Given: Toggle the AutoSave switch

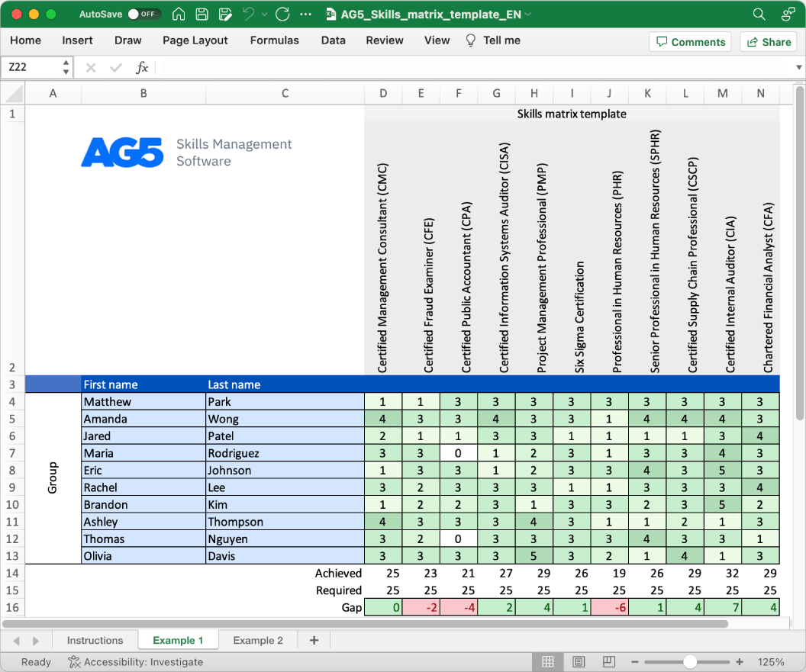Looking at the screenshot, I should pos(142,14).
